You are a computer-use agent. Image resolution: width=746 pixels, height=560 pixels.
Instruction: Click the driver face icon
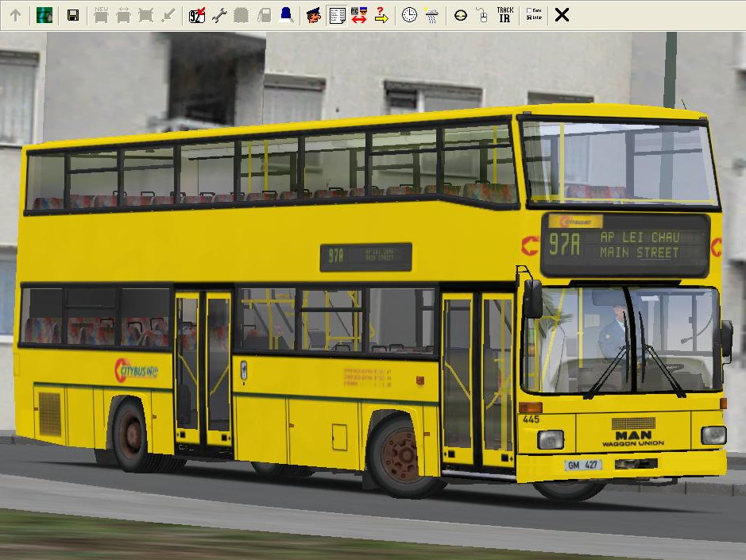(x=314, y=15)
